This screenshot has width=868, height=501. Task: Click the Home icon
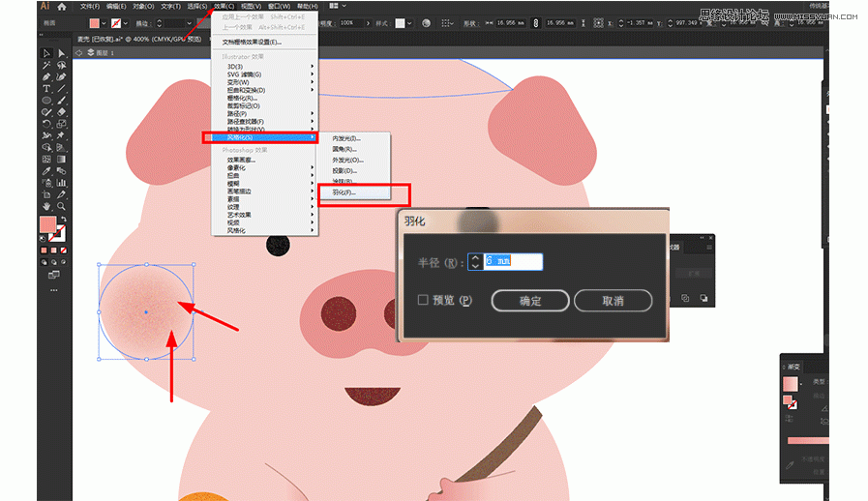click(x=61, y=6)
